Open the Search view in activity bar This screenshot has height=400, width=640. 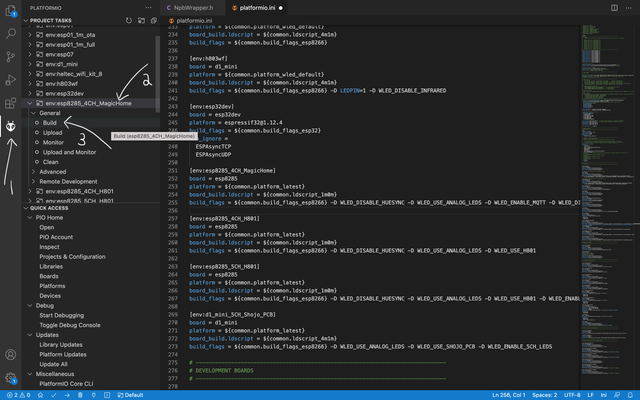pyautogui.click(x=11, y=33)
